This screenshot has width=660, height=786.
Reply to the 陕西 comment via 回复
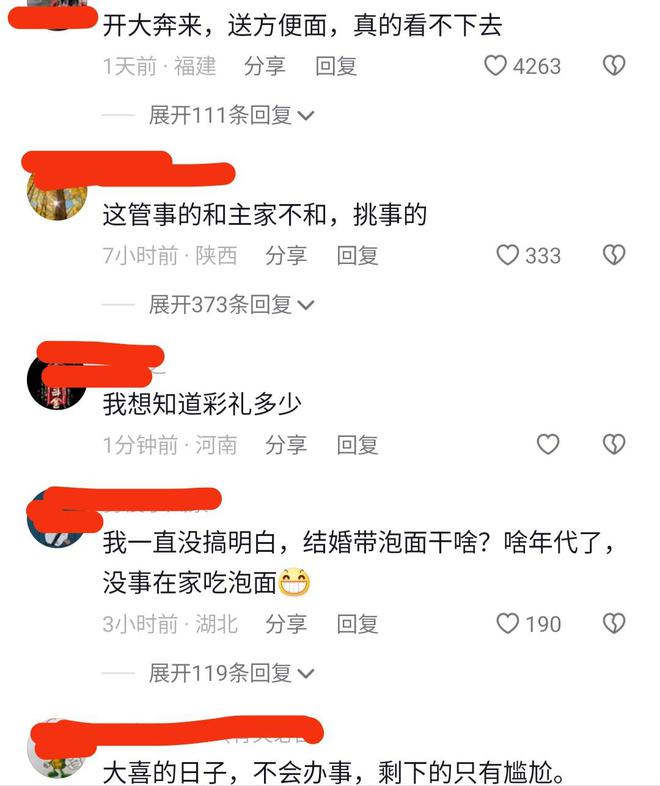pos(358,256)
